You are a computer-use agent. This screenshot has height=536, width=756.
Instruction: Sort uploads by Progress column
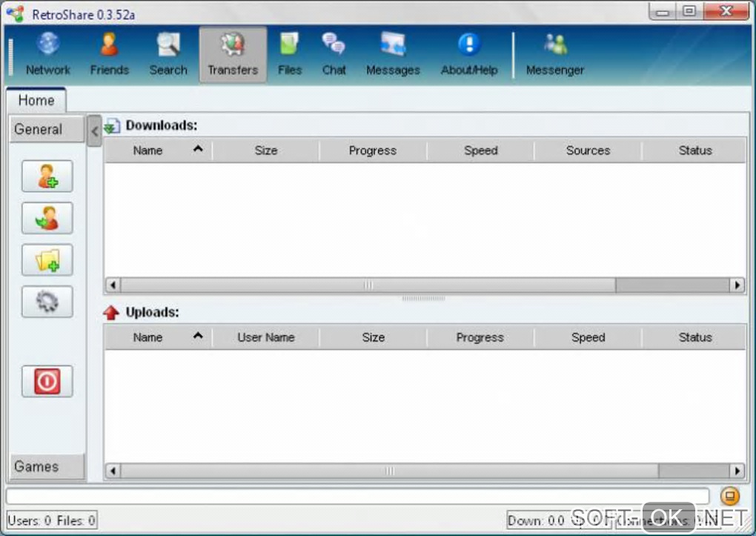pos(481,337)
